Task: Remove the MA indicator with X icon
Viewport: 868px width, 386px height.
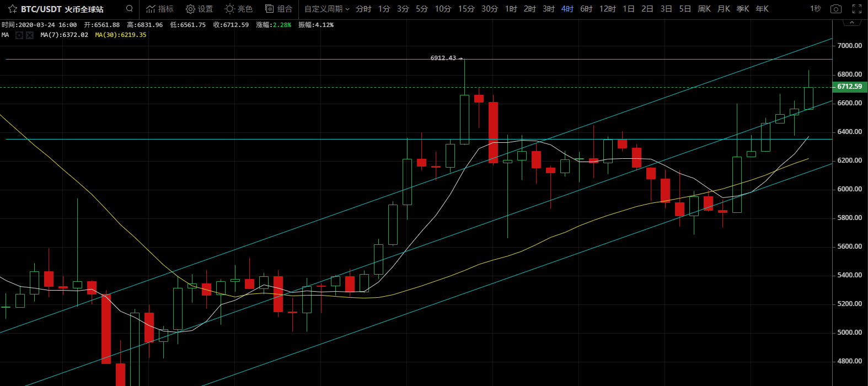Action: 30,35
